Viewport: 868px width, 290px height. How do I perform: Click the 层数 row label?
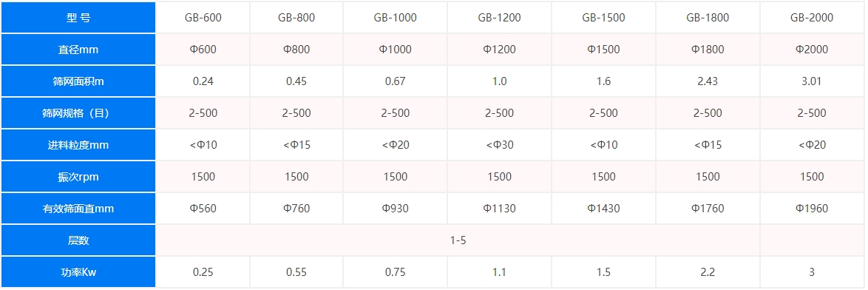[78, 241]
